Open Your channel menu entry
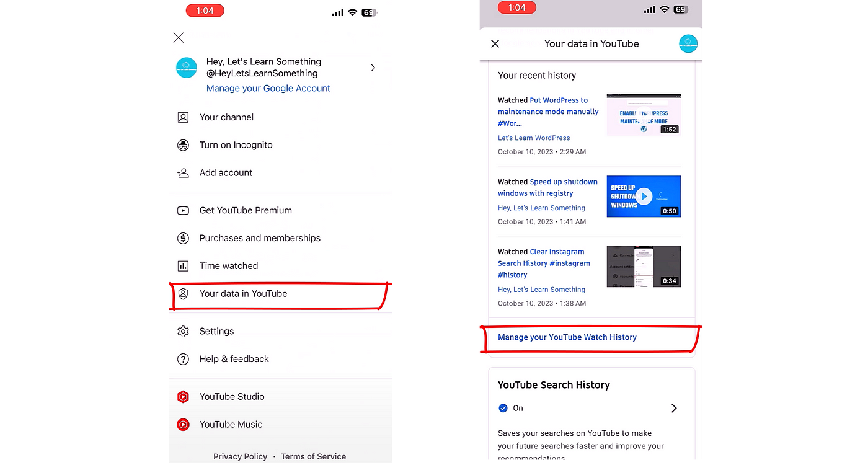 (226, 117)
